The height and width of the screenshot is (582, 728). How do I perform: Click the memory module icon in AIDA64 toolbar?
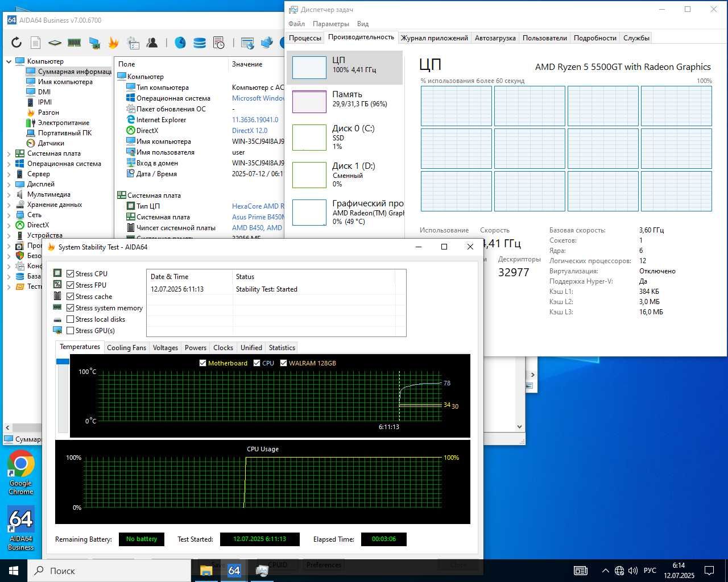[x=75, y=42]
